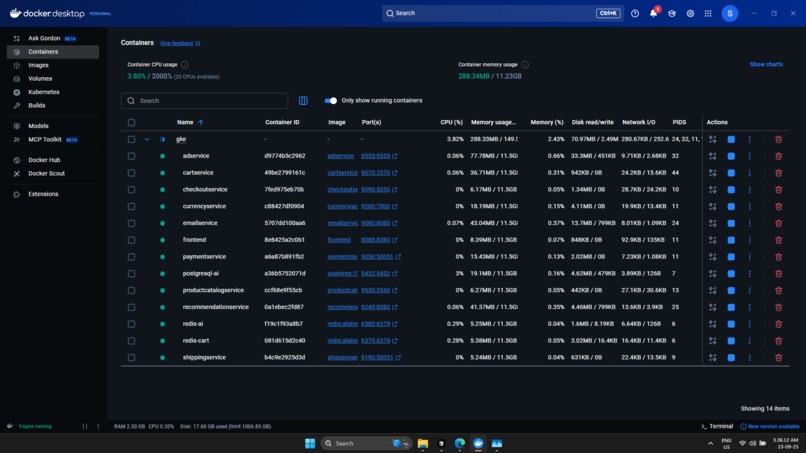Check the redis-cart row checkbox
This screenshot has width=806, height=453.
[x=132, y=341]
